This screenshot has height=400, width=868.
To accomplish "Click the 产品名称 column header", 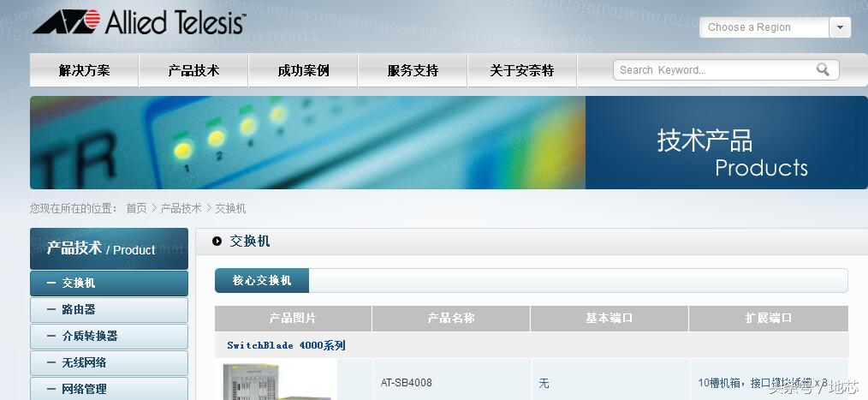I will [x=451, y=319].
